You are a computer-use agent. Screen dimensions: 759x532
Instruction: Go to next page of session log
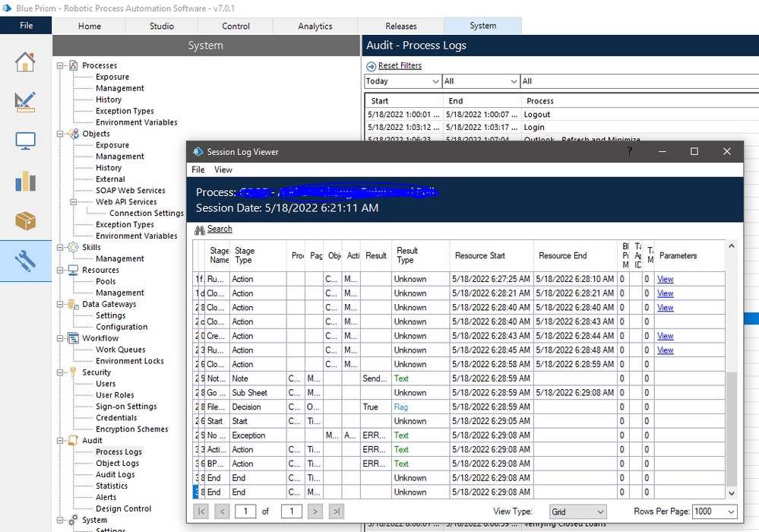click(315, 511)
